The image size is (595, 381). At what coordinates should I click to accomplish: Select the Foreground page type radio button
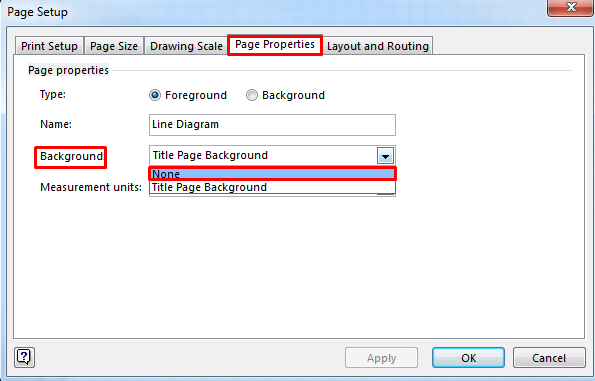pos(155,95)
